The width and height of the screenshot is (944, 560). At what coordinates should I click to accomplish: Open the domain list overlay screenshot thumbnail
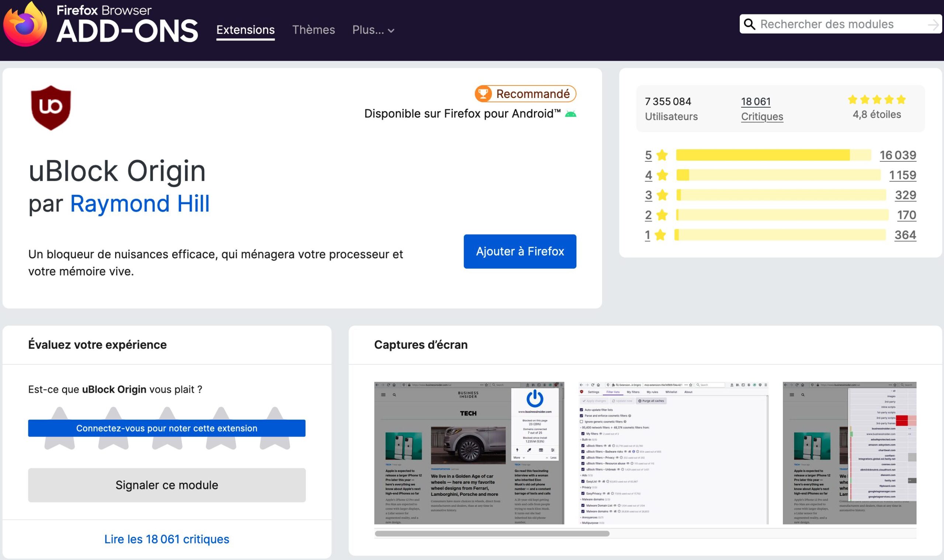point(850,453)
